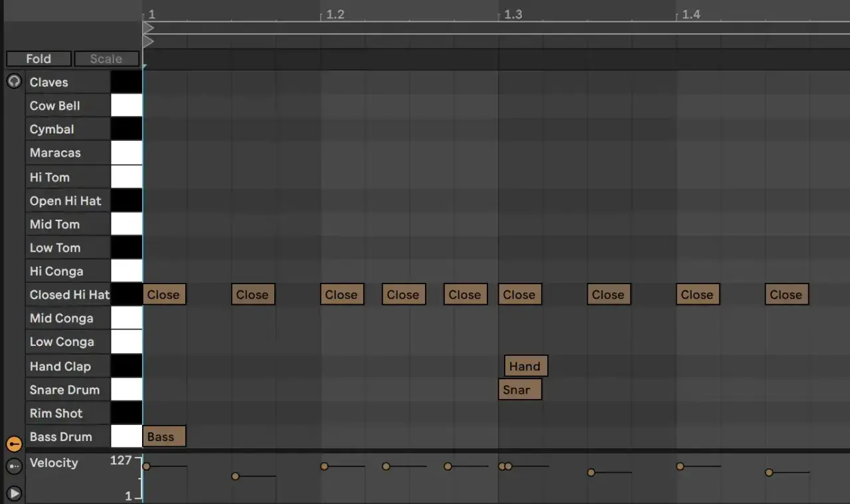
Task: Select the Mid Conga row label
Action: [68, 319]
